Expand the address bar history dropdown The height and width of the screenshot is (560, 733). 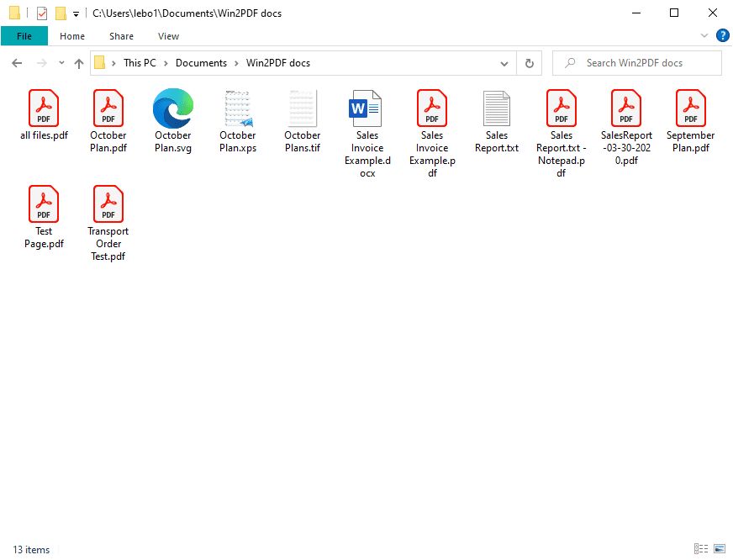click(x=504, y=64)
